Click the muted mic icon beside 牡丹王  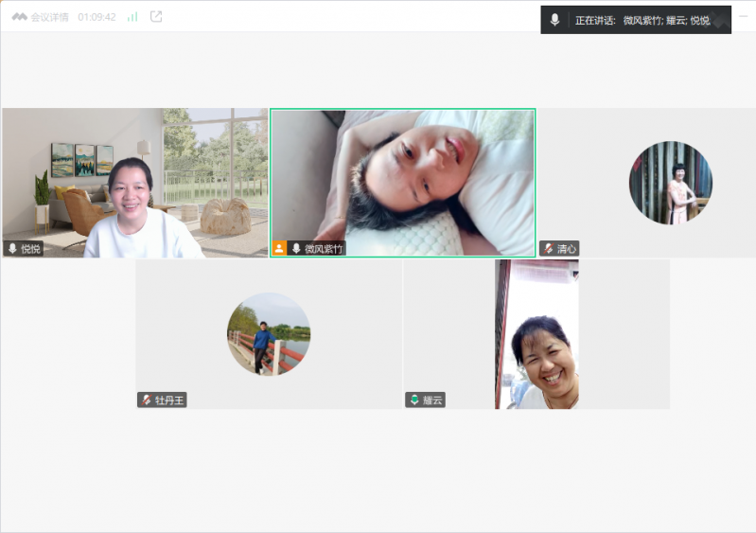pyautogui.click(x=146, y=400)
